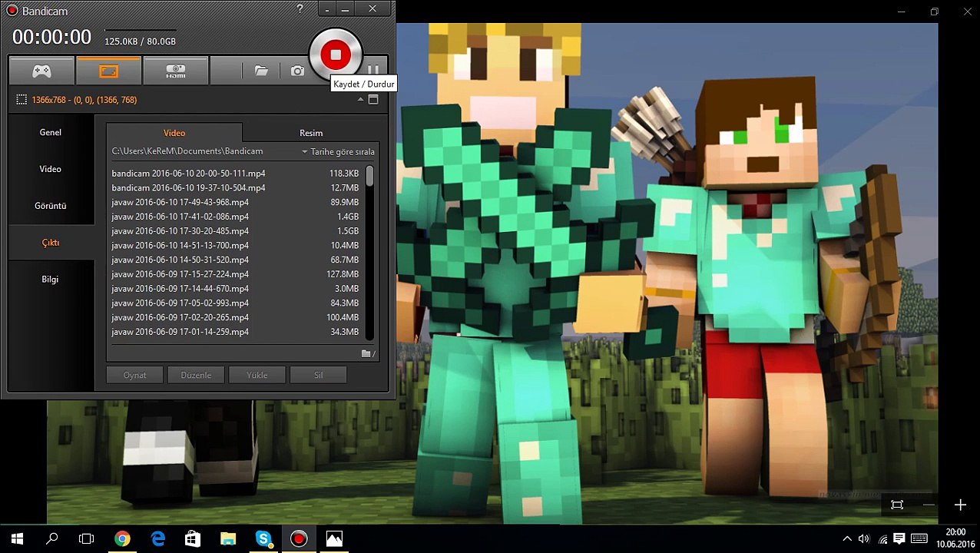Open the output folder from toolbar
The width and height of the screenshot is (980, 553).
pyautogui.click(x=261, y=71)
